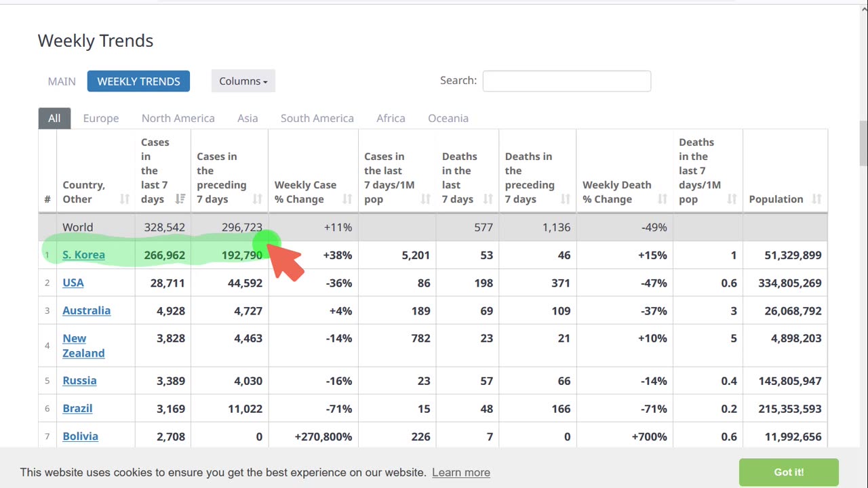The height and width of the screenshot is (488, 868).
Task: Sort by Population column icon
Action: point(816,199)
